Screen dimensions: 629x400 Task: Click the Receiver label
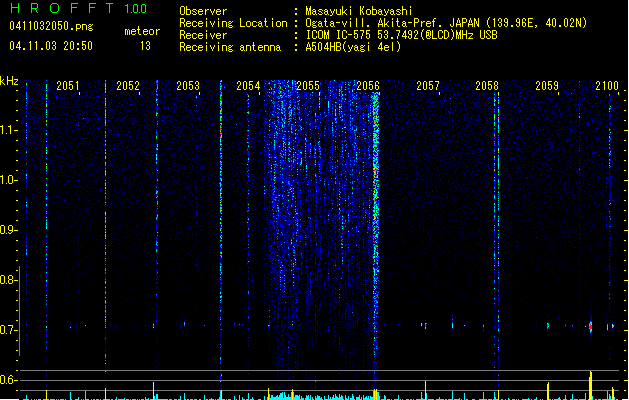[203, 35]
